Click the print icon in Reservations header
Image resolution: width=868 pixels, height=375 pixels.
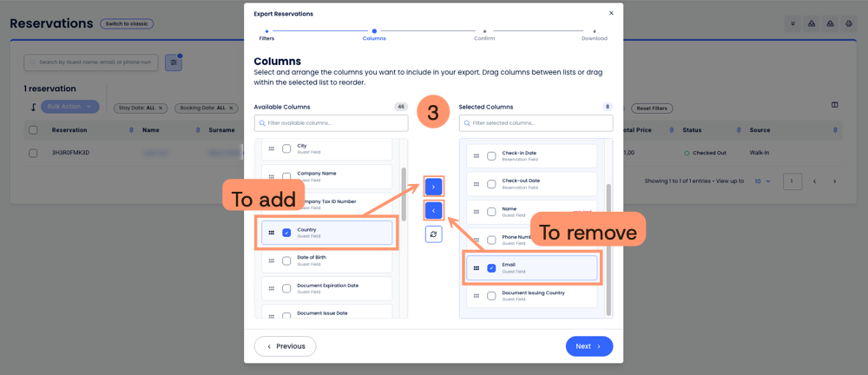[848, 23]
